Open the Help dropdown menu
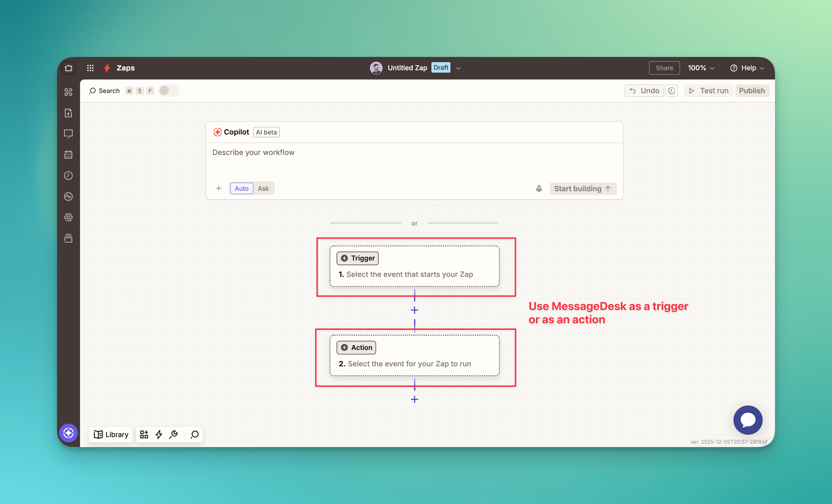Screen dimensions: 832x504 [747, 68]
